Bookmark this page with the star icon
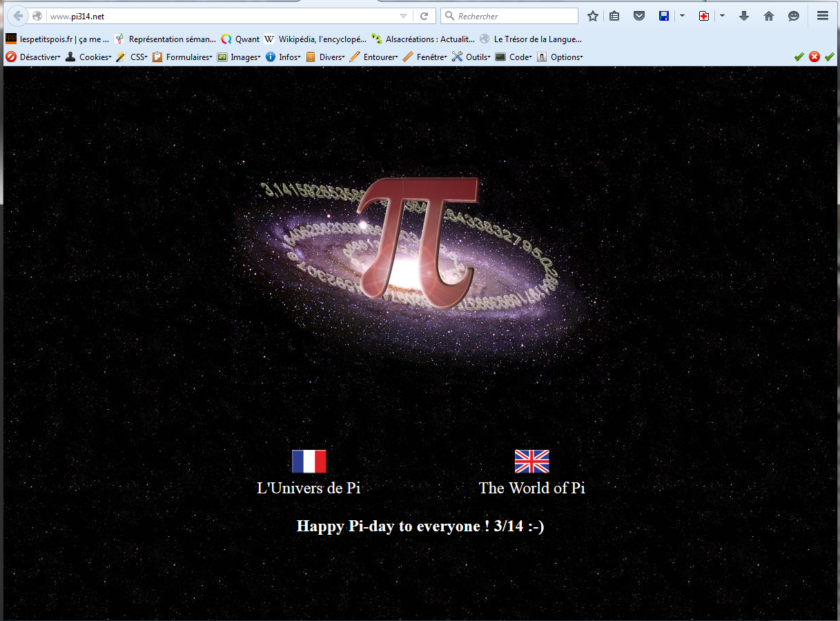This screenshot has width=840, height=621. click(592, 16)
